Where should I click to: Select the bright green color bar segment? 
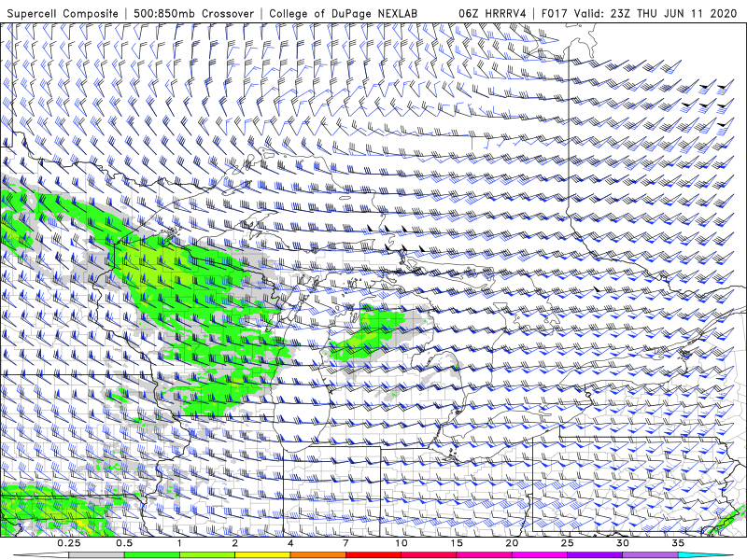(152, 555)
